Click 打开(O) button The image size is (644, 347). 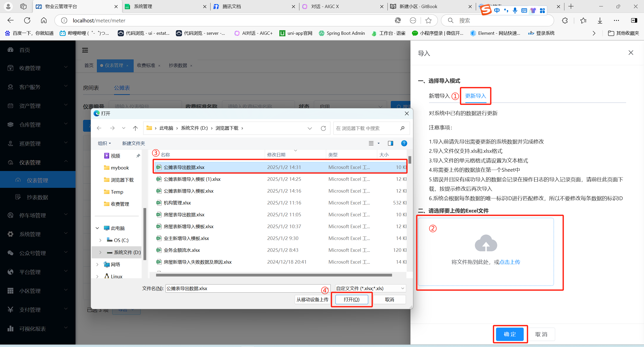pyautogui.click(x=352, y=299)
